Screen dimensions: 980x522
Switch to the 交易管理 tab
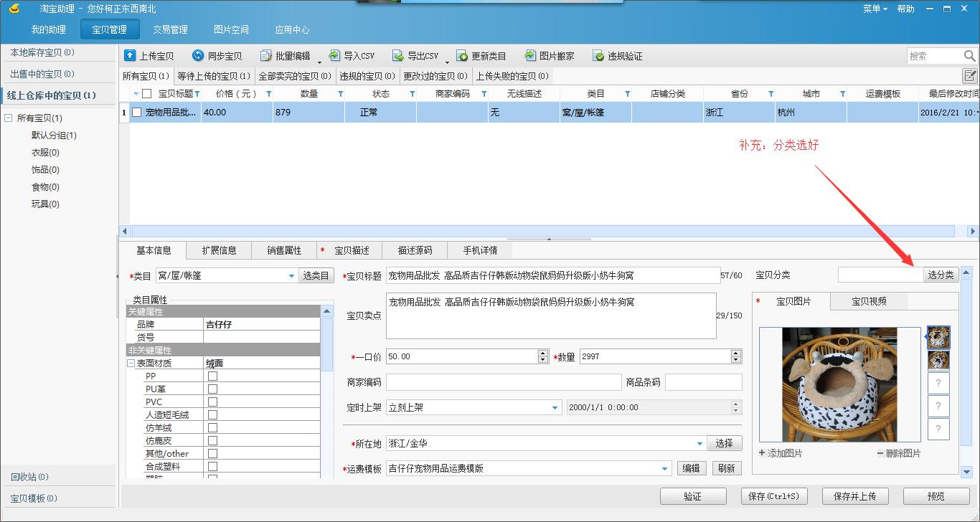point(171,29)
